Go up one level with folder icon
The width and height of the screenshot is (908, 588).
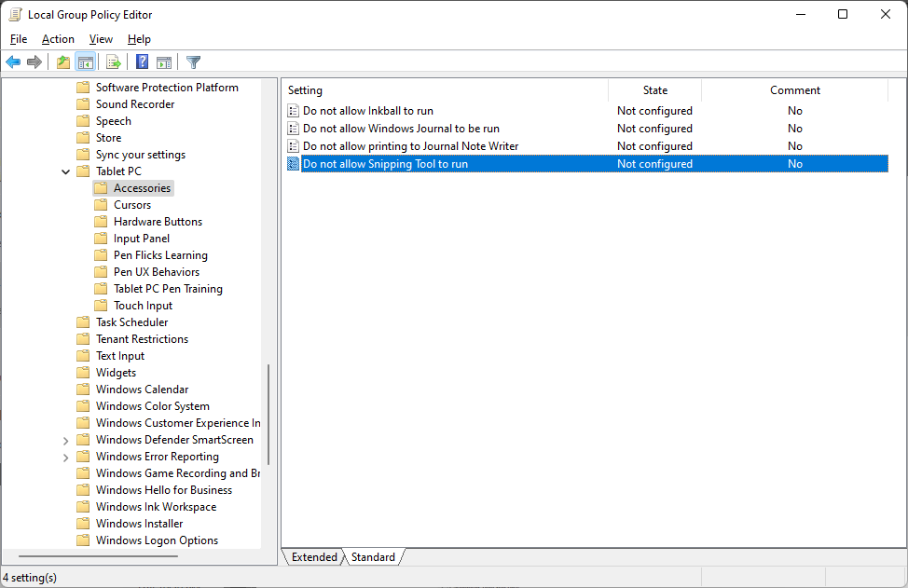point(62,62)
